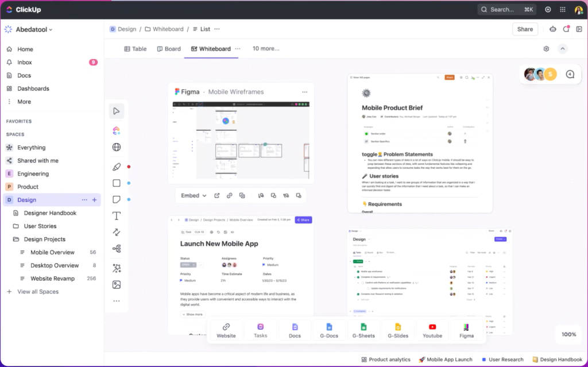Image resolution: width=588 pixels, height=367 pixels.
Task: Add a Youtube embed from bottom bar
Action: coord(432,331)
